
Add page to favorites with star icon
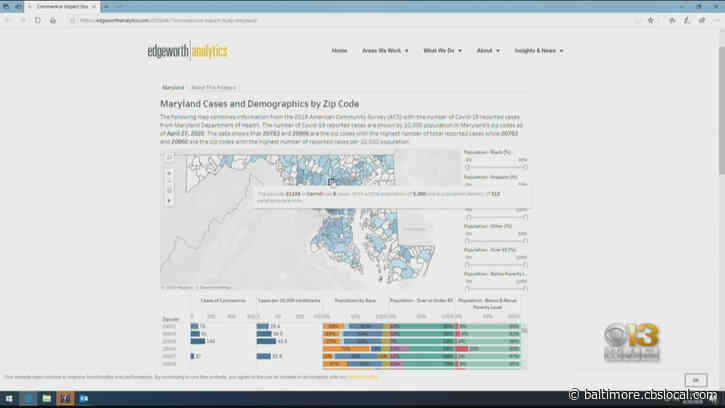[x=651, y=20]
